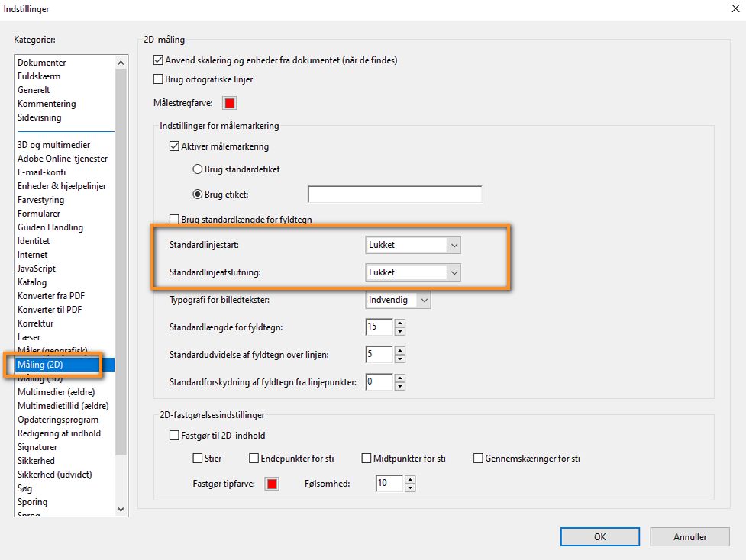Decrease Standardudvidelse af fyldtegn with down arrow
The height and width of the screenshot is (560, 746).
pyautogui.click(x=400, y=359)
